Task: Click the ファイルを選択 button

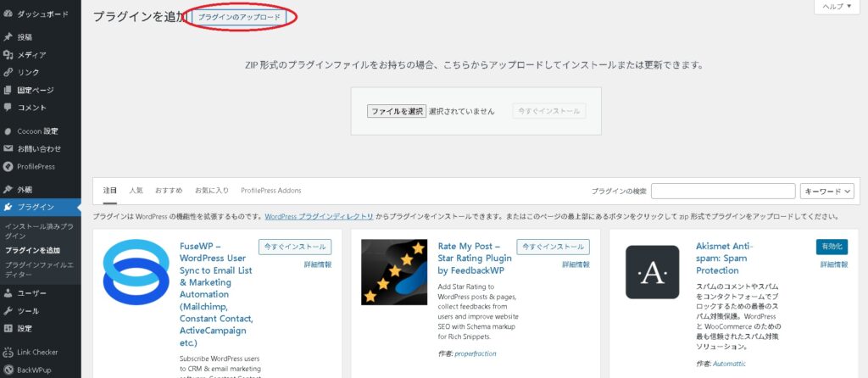Action: click(397, 111)
